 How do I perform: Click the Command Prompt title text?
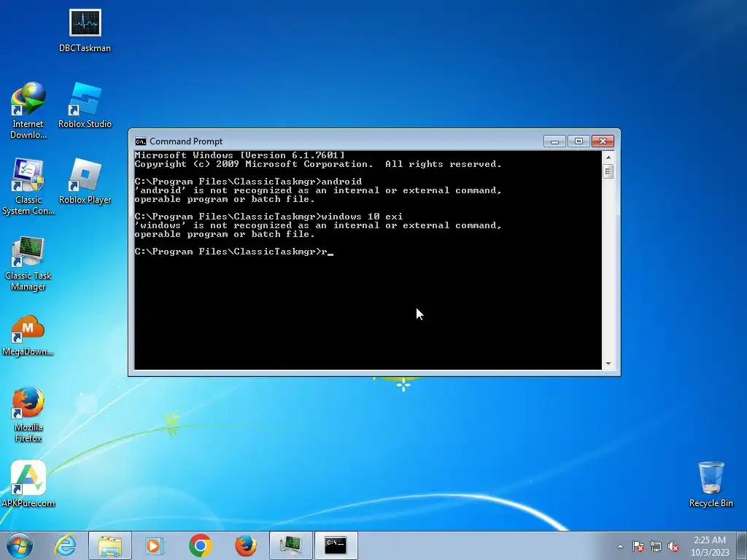point(186,141)
